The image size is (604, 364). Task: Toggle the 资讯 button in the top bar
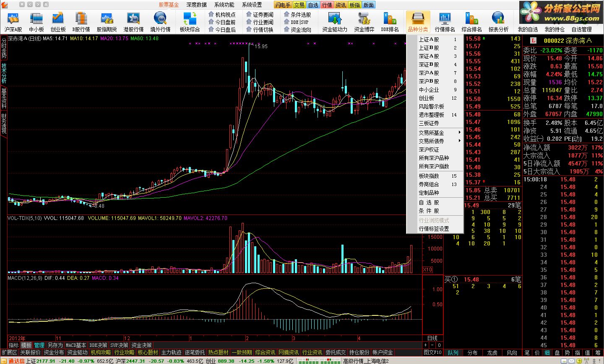(x=341, y=5)
